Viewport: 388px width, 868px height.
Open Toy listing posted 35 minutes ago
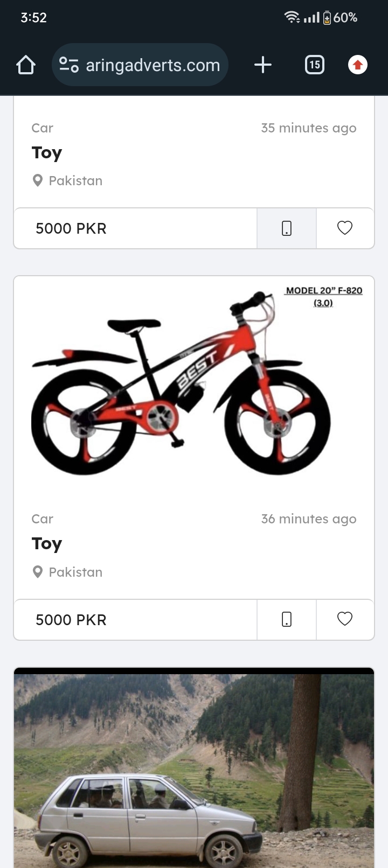47,153
